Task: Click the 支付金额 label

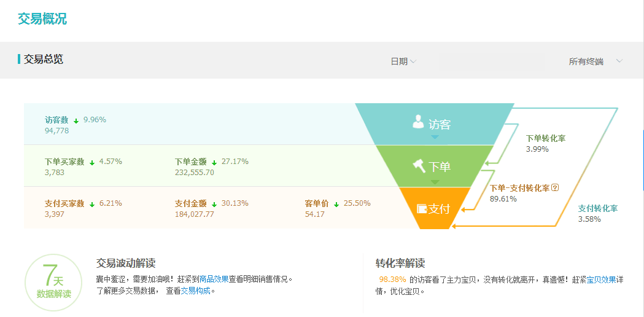Action: click(x=190, y=203)
